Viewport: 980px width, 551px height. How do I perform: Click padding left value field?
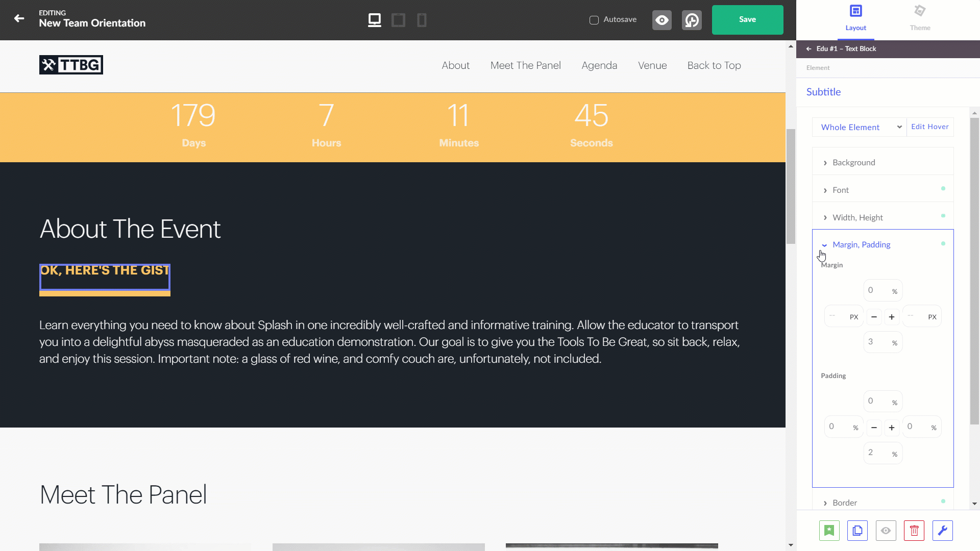[x=844, y=427]
